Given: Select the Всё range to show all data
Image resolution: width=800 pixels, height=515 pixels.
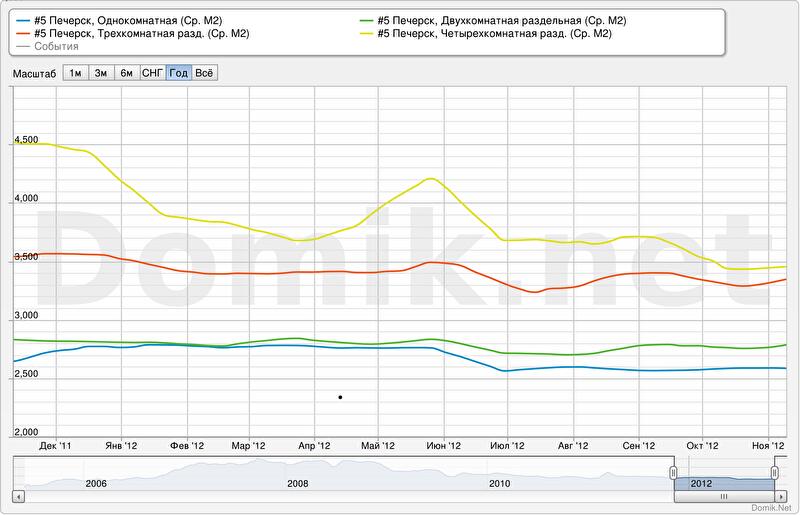Looking at the screenshot, I should pyautogui.click(x=204, y=73).
